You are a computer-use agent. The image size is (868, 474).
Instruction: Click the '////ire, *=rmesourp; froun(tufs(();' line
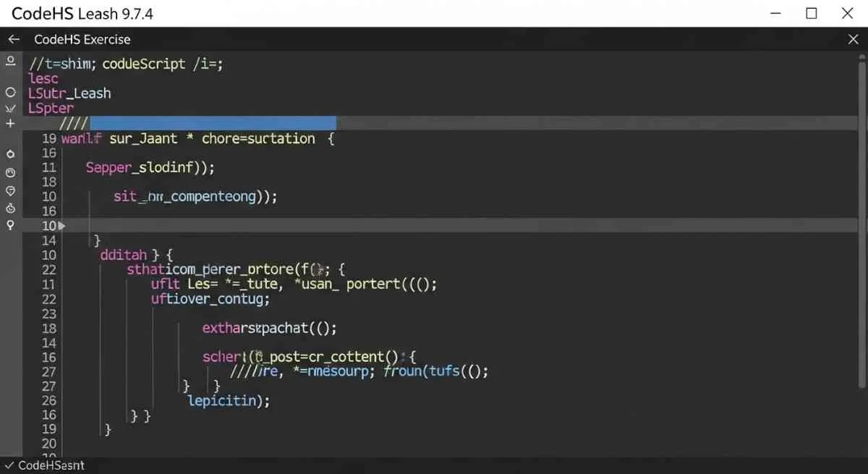pos(359,372)
